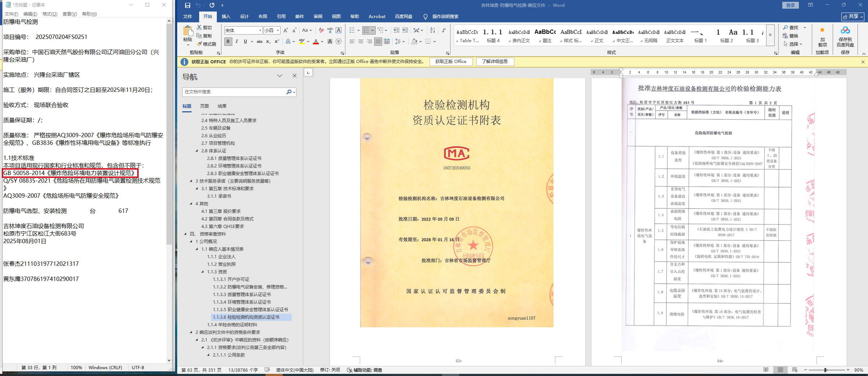Click paragraph shading paint bucket icon
The height and width of the screenshot is (376, 868).
(x=414, y=41)
